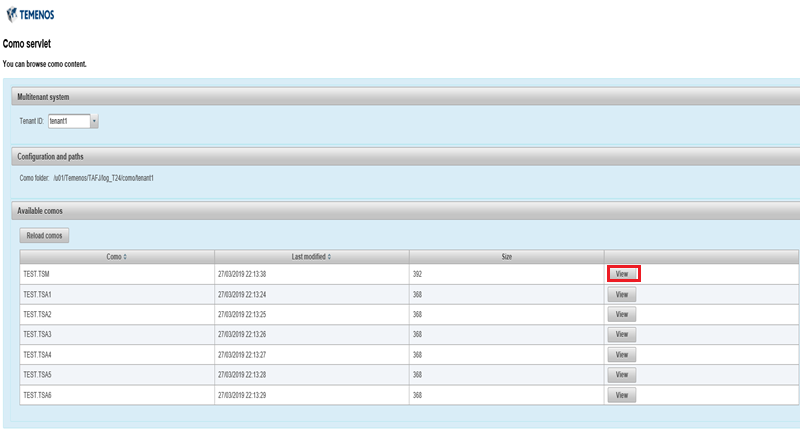View the TEST.TSA6 como
Viewport: 800px width, 439px height.
(x=622, y=394)
